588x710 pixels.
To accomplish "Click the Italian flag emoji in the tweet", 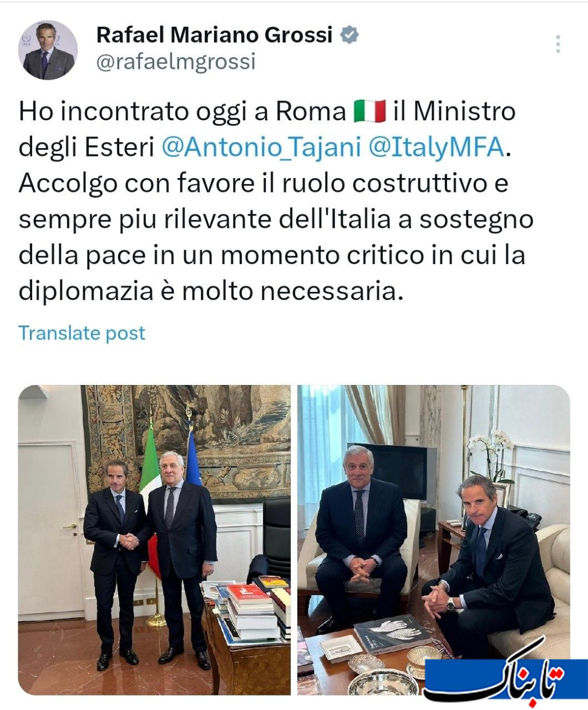I will pyautogui.click(x=369, y=112).
